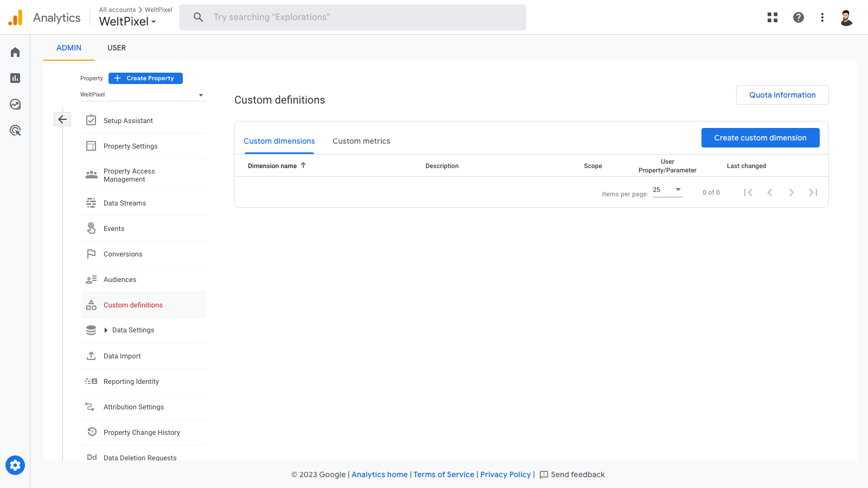The image size is (868, 488).
Task: Click the Data Import upload icon
Action: pos(91,356)
